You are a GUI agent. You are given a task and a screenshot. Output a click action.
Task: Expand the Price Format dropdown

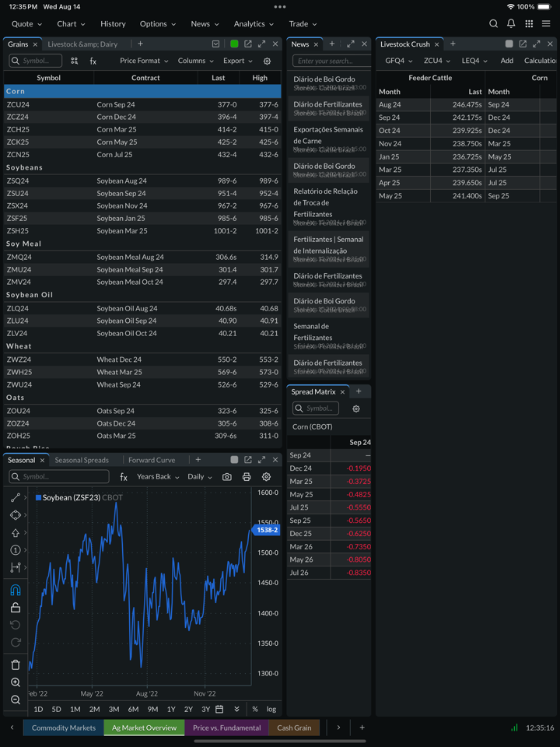pos(144,61)
